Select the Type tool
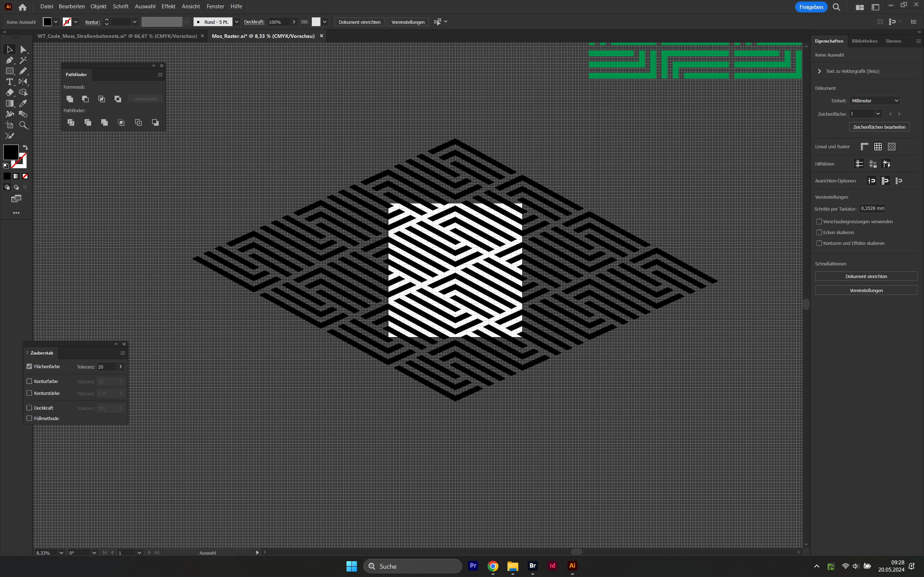This screenshot has width=924, height=577. coord(9,82)
